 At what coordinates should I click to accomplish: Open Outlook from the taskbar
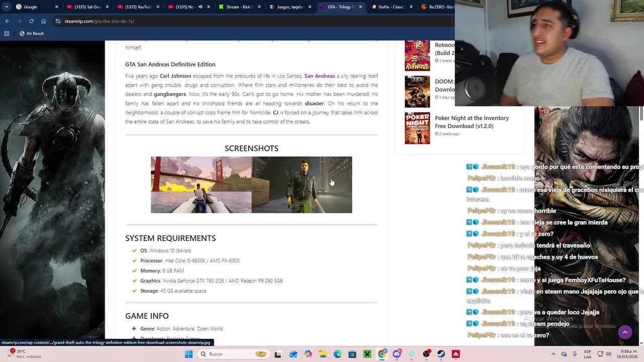click(293, 354)
